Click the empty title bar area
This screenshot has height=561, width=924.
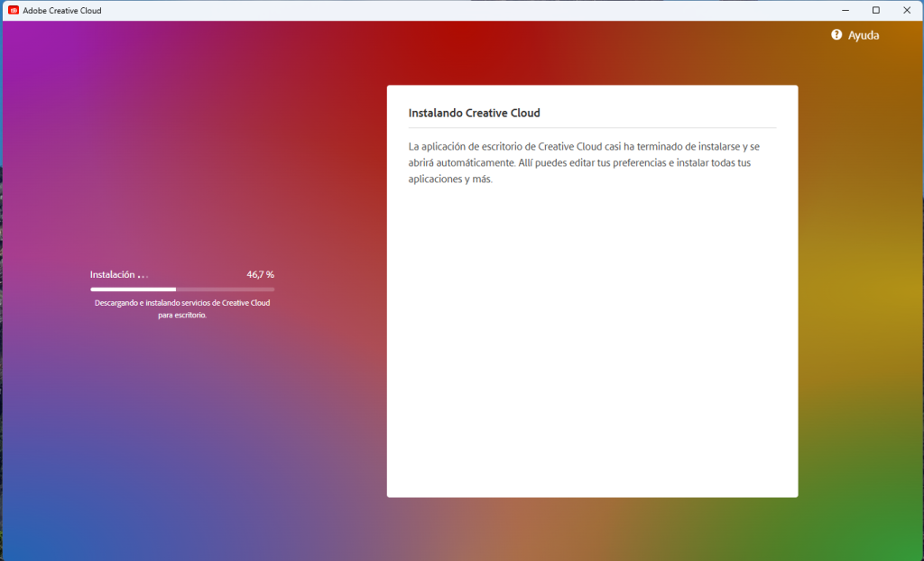pyautogui.click(x=451, y=10)
